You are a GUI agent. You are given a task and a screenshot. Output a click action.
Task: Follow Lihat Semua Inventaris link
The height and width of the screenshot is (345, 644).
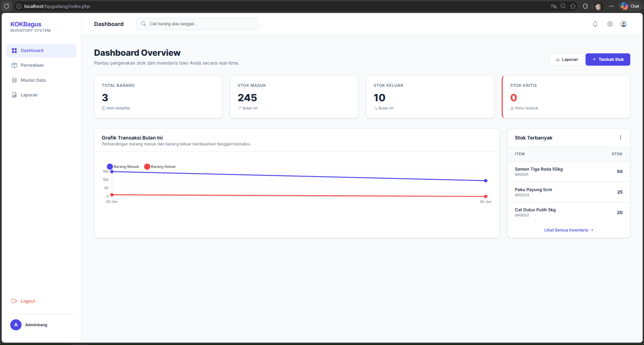tap(568, 230)
